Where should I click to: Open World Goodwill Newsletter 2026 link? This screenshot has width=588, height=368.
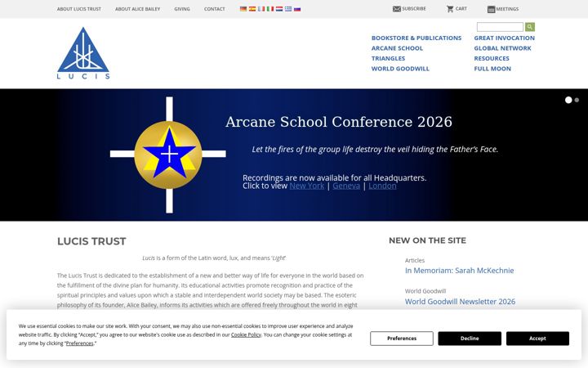[x=460, y=302]
